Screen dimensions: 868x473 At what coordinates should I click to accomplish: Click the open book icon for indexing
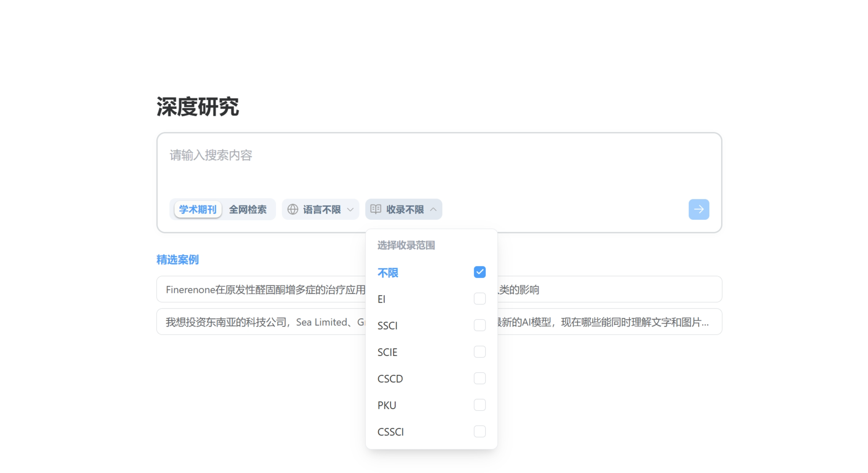click(x=376, y=209)
